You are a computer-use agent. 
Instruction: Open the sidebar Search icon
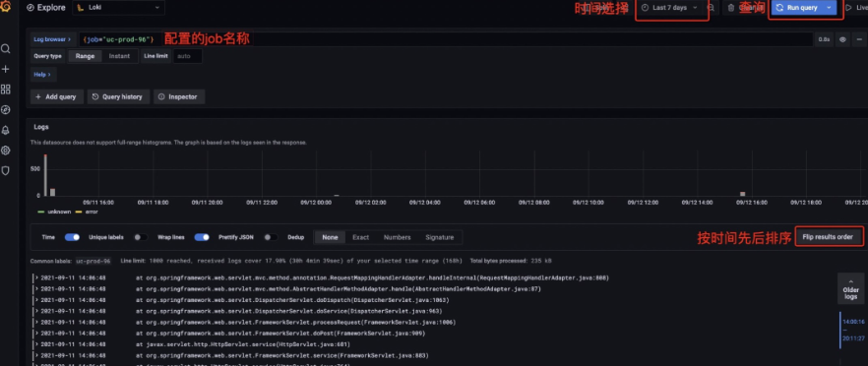6,49
